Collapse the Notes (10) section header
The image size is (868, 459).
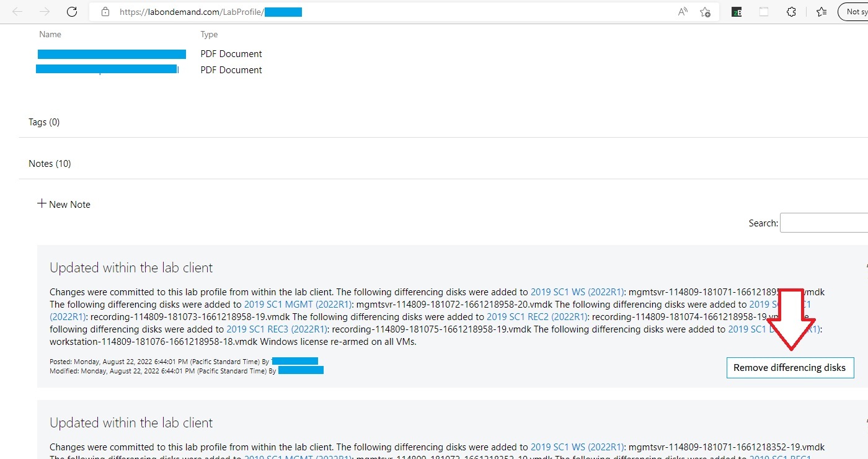coord(50,164)
